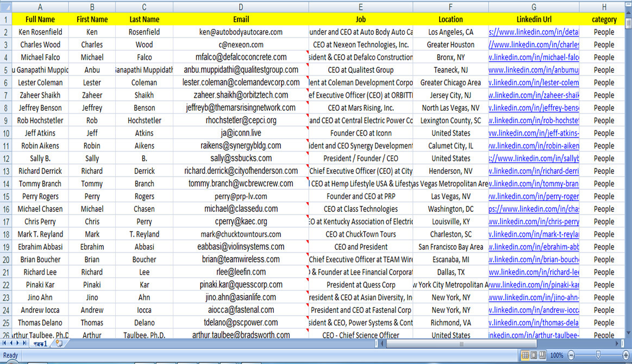This screenshot has height=364, width=632.
Task: Click vertical scrollbar up arrow
Action: 628,12
